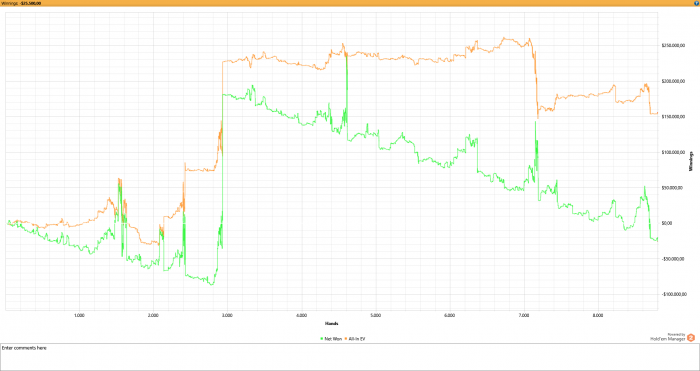This screenshot has height=371, width=700.
Task: Click the blue help icon in the orange header
Action: click(696, 3)
